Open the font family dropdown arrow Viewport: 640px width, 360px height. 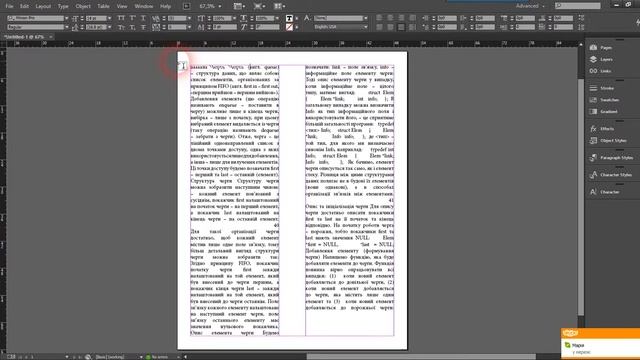[x=67, y=18]
